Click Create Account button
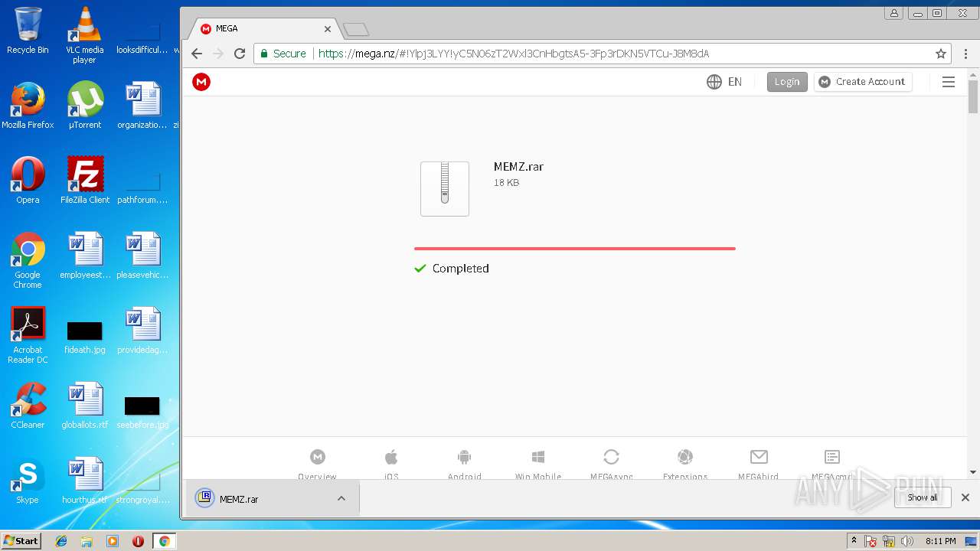980x551 pixels. click(863, 82)
